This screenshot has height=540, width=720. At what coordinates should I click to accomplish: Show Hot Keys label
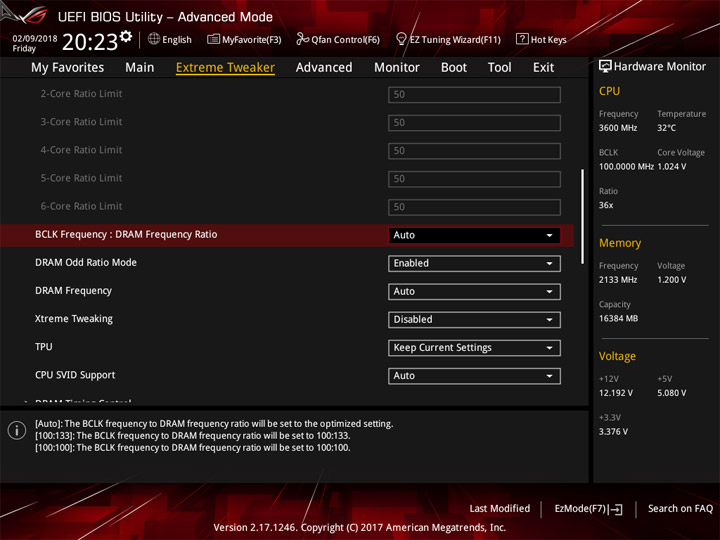[549, 40]
